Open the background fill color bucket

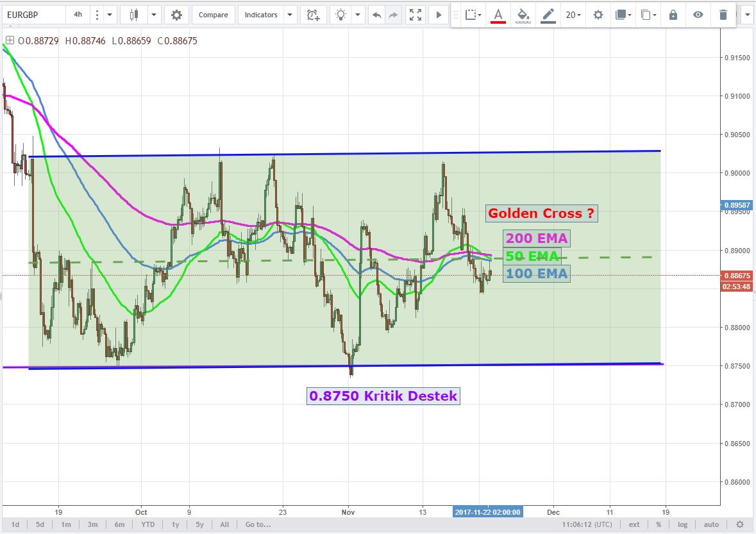pyautogui.click(x=523, y=15)
